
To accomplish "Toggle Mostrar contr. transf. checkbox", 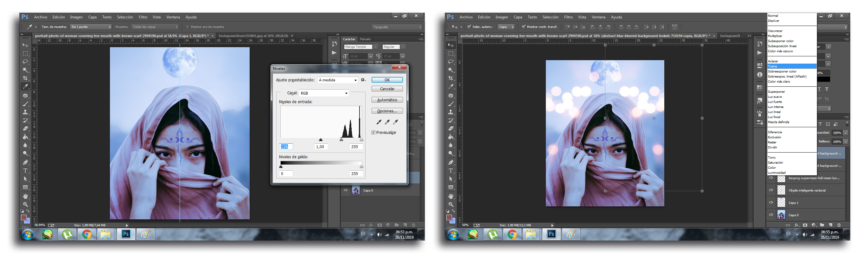I will (523, 27).
